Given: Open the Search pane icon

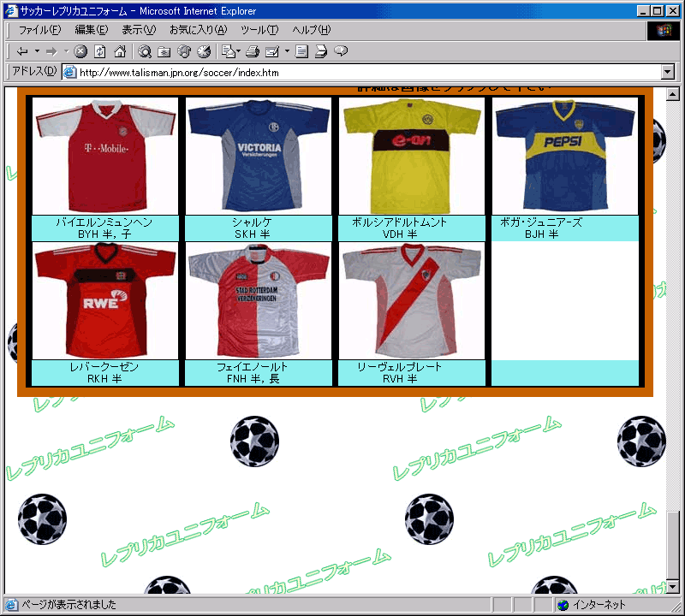Looking at the screenshot, I should [x=145, y=51].
